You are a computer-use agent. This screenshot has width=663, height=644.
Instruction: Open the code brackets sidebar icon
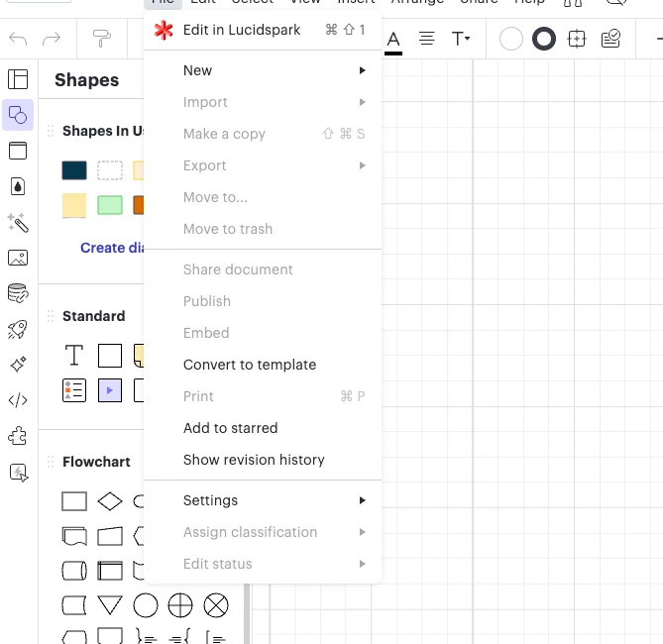(18, 400)
